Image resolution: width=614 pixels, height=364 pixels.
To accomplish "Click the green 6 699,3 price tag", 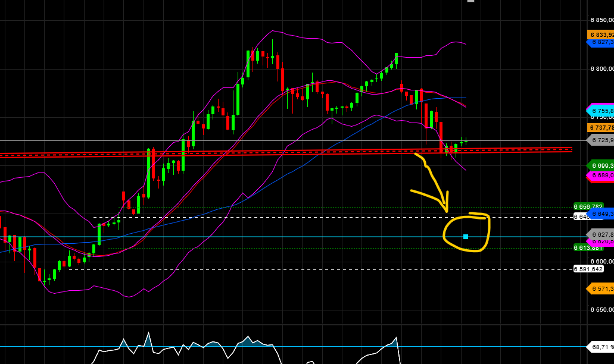I will (x=600, y=166).
